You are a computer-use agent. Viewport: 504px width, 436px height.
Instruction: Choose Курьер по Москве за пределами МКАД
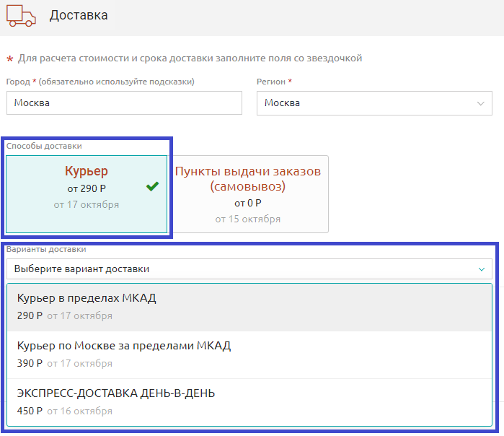[249, 354]
